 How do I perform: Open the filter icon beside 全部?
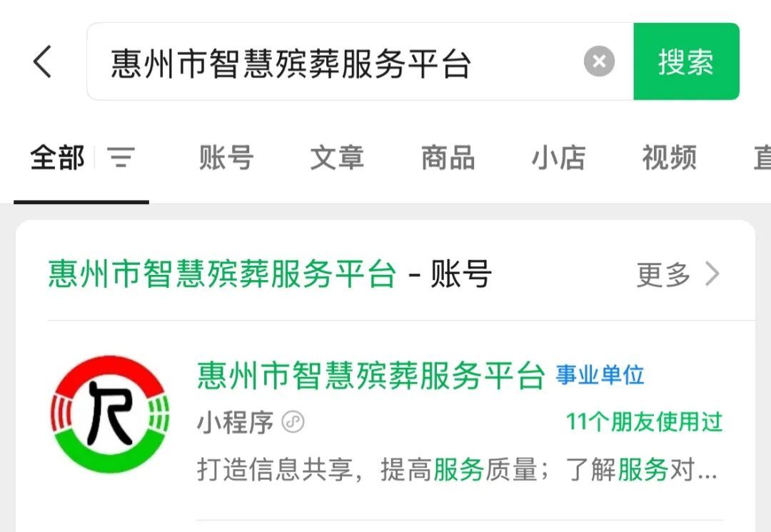point(121,157)
